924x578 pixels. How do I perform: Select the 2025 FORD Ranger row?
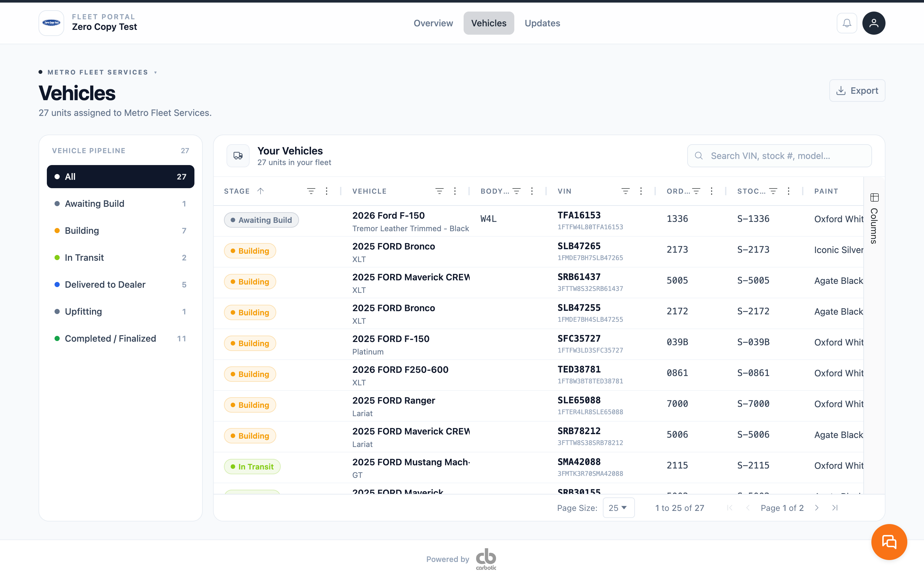pos(538,406)
